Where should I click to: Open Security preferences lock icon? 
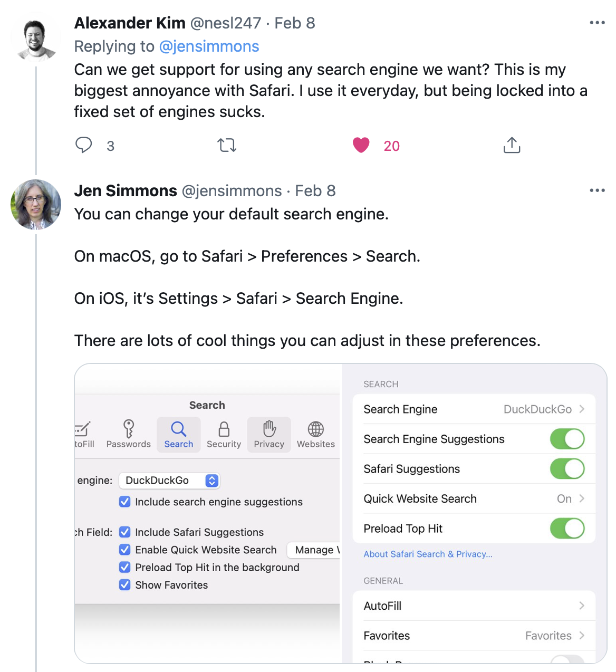224,429
